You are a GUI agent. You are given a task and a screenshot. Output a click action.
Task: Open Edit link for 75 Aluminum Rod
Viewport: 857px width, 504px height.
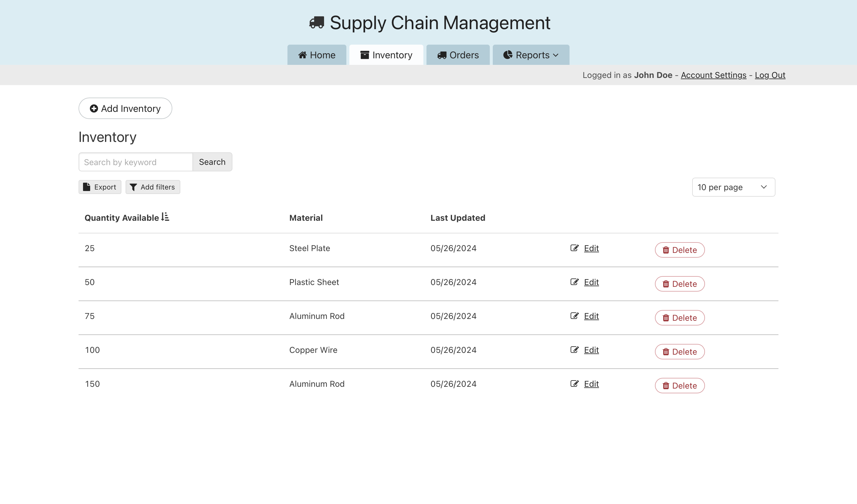591,316
